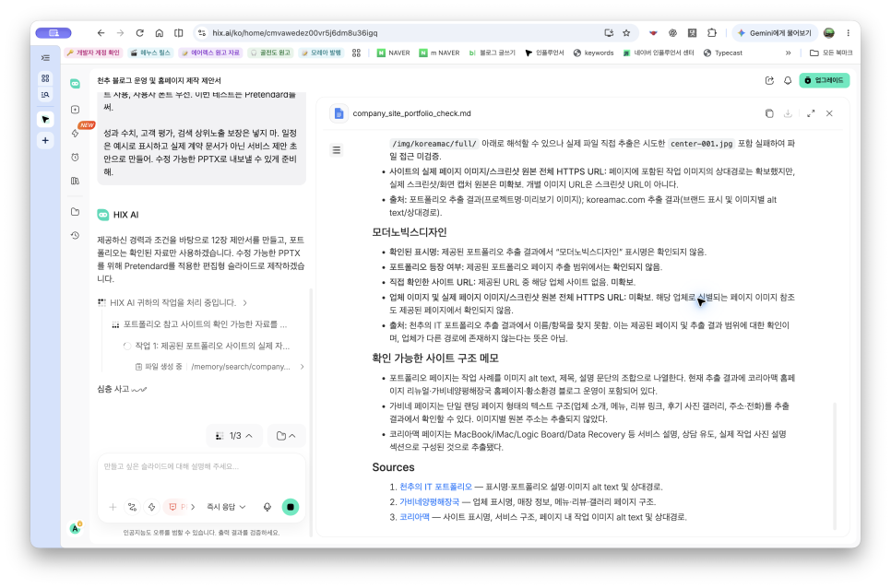Attach a file with the plus icon in input
The height and width of the screenshot is (588, 891).
(113, 507)
